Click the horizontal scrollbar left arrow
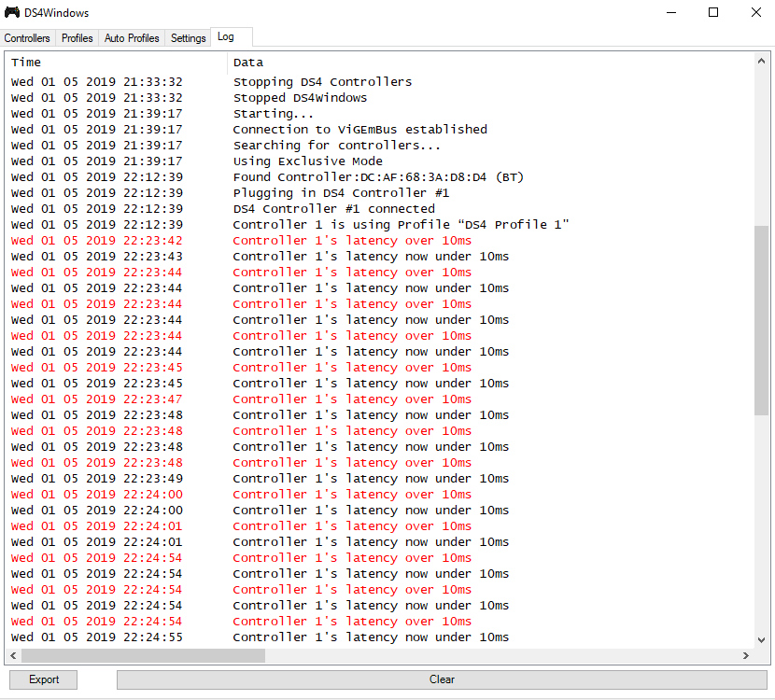 click(15, 656)
